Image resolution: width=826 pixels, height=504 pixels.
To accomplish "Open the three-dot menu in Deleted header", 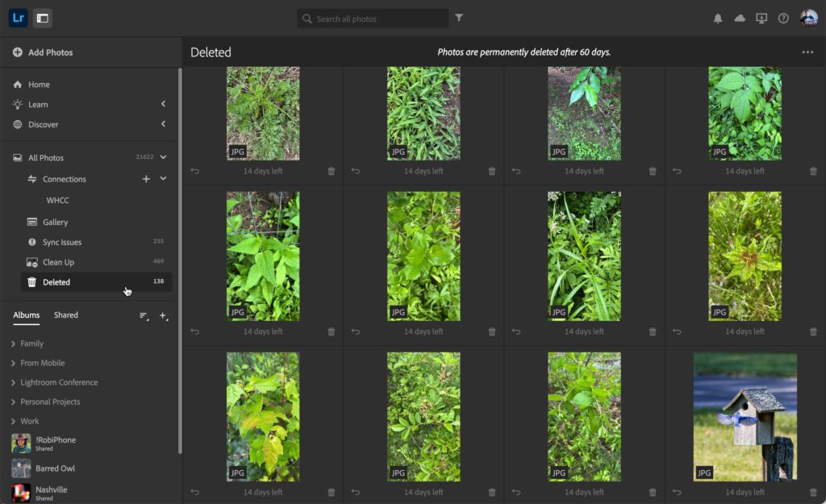I will (x=807, y=52).
